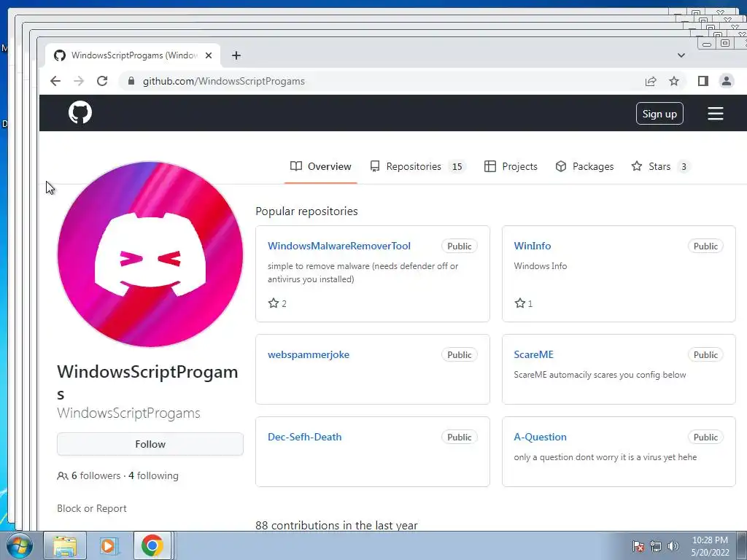Click the GitHub octocat logo in header
747x560 pixels.
click(80, 113)
